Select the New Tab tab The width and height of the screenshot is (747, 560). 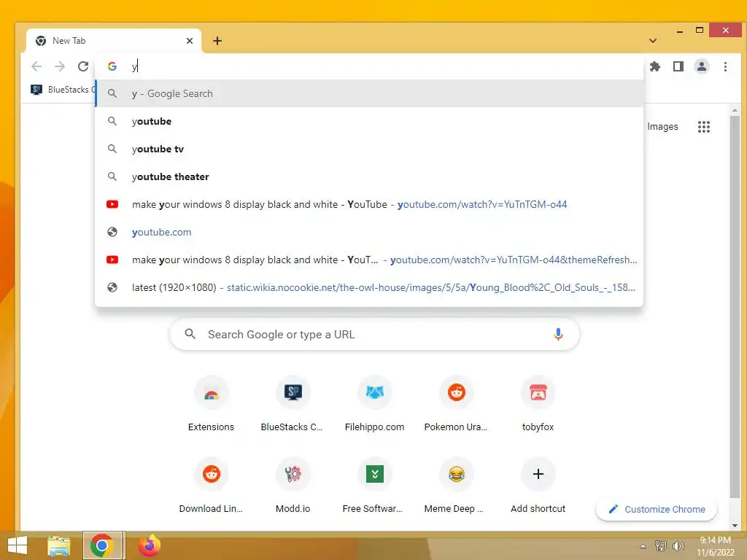point(113,41)
